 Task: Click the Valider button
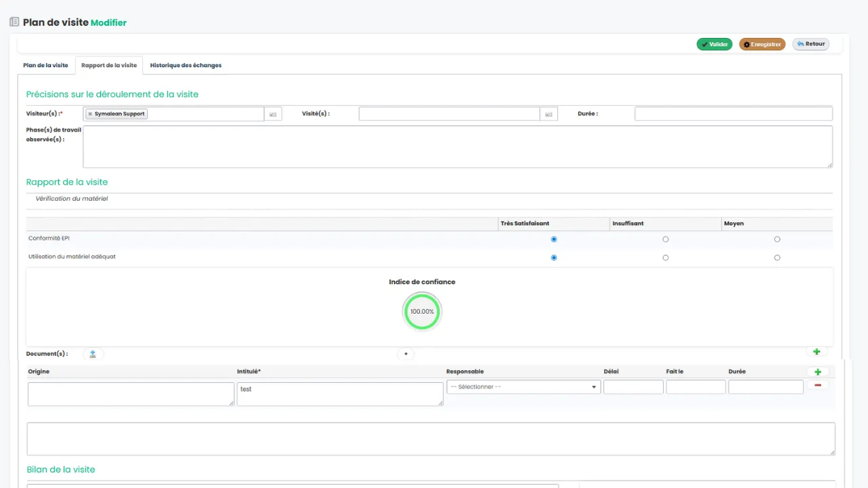pyautogui.click(x=715, y=44)
